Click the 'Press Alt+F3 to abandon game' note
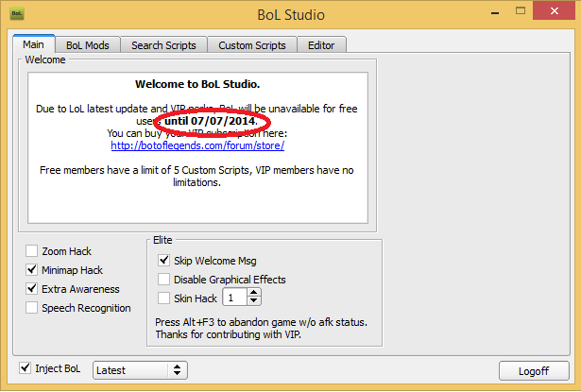 262,322
